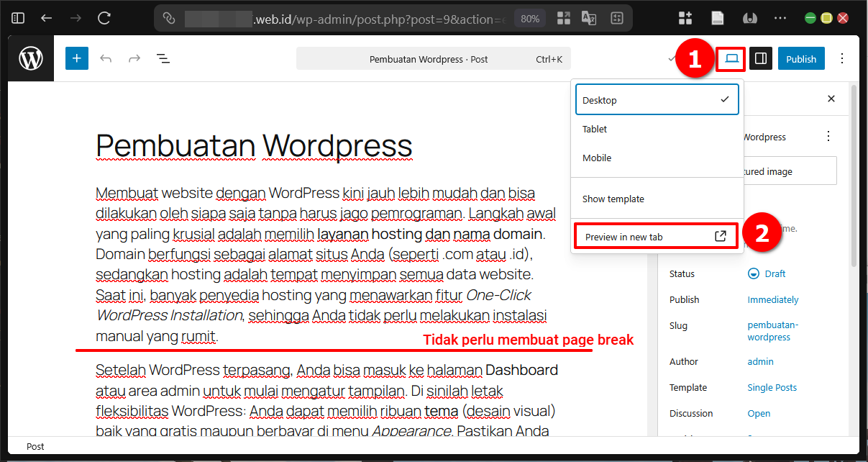Click the WordPress logo in the corner
Image resolution: width=868 pixels, height=462 pixels.
coord(30,58)
